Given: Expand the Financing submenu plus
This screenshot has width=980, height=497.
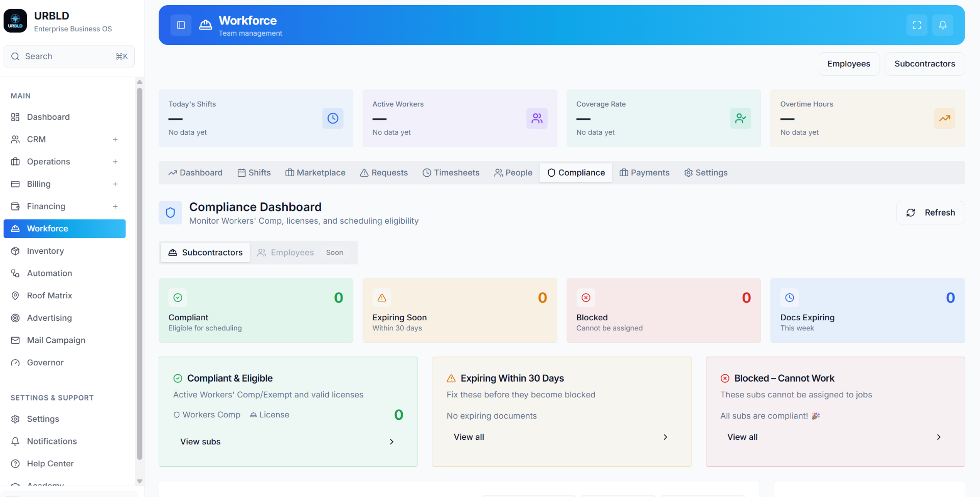Looking at the screenshot, I should coord(115,206).
